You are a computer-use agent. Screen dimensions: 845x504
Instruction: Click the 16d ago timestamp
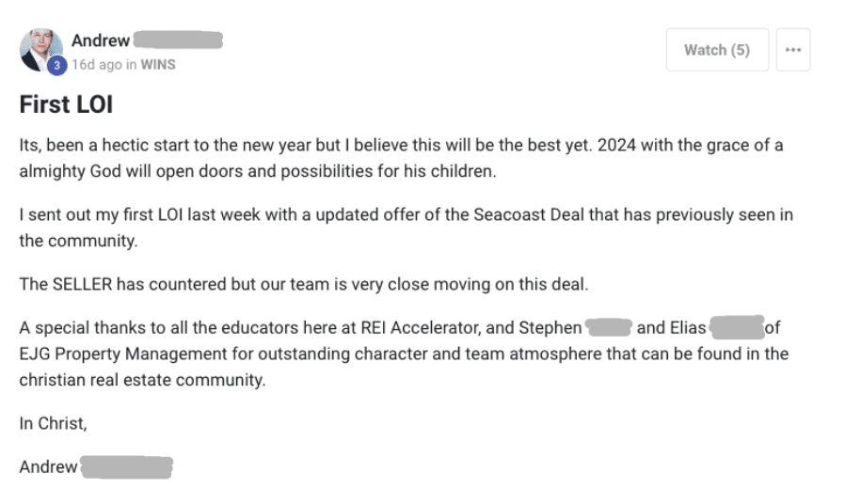point(97,65)
